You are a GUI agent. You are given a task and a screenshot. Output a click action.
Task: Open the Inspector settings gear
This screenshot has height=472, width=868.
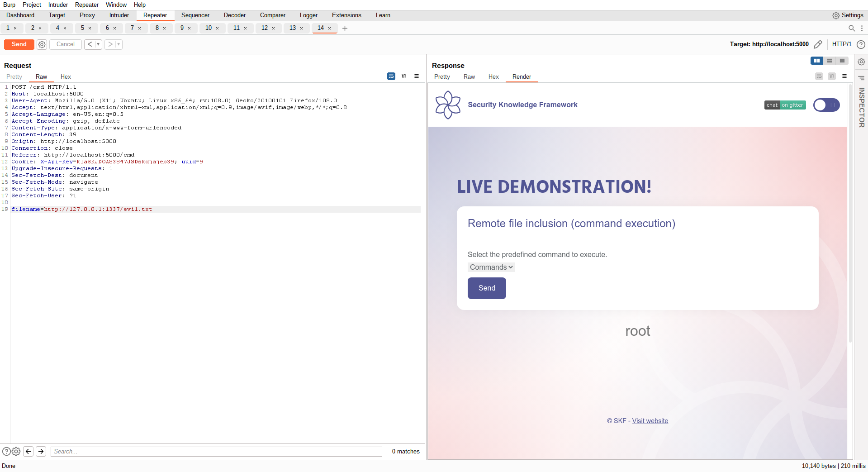coord(861,62)
